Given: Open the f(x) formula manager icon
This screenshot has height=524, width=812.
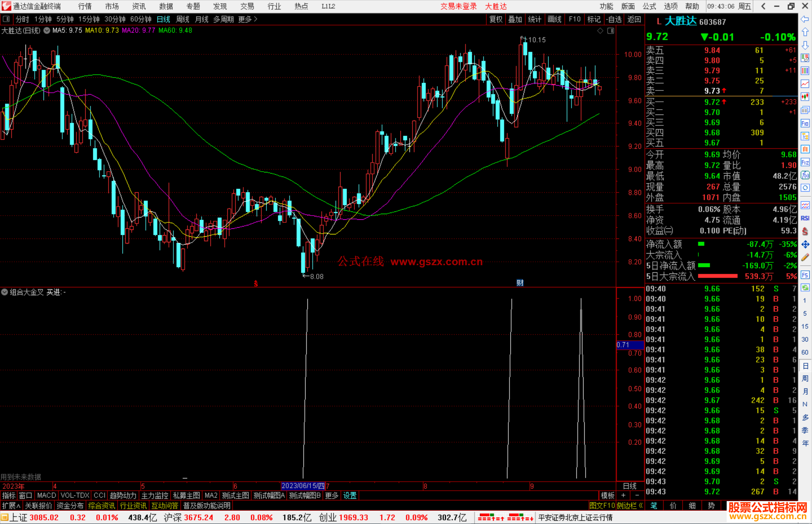Looking at the screenshot, I should click(x=805, y=175).
